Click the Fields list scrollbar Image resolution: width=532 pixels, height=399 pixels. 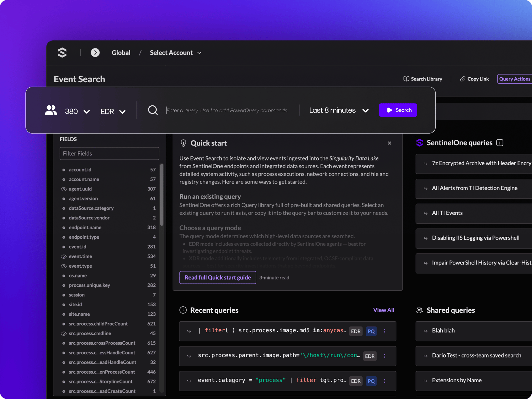click(162, 195)
